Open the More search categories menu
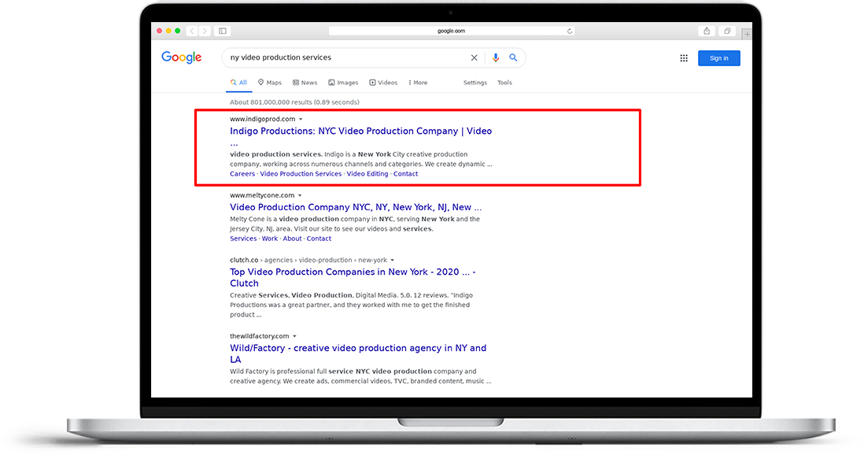This screenshot has width=868, height=455. coord(418,83)
